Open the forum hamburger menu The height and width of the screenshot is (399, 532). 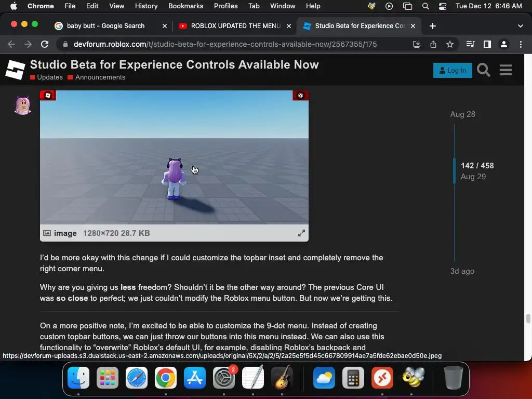point(506,70)
